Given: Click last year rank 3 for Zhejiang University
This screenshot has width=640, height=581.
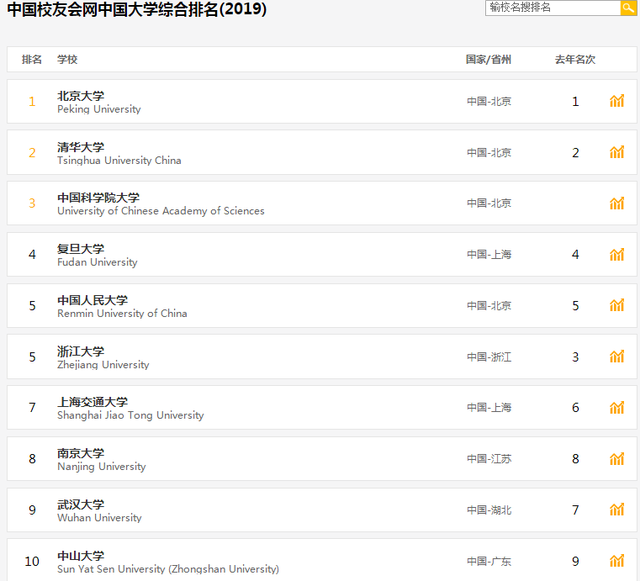Looking at the screenshot, I should pyautogui.click(x=576, y=357).
